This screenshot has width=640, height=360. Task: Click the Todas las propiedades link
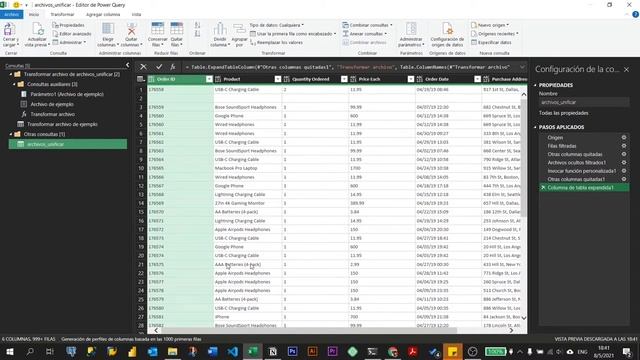pyautogui.click(x=564, y=113)
